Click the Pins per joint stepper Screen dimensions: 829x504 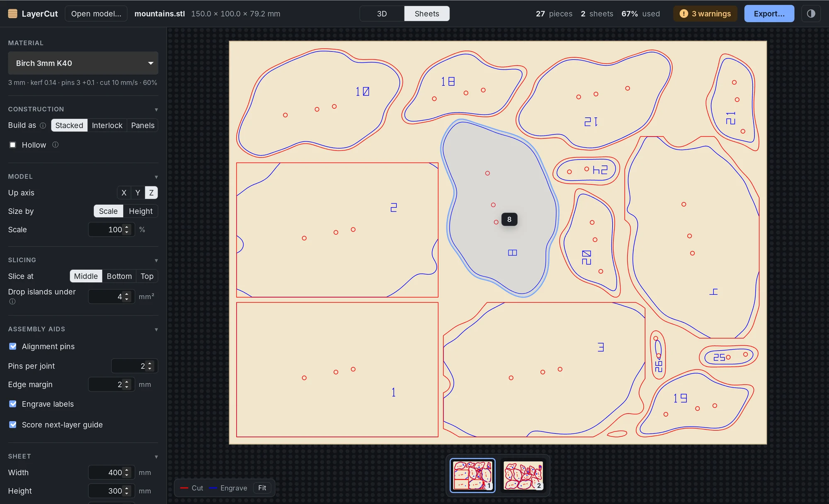click(150, 366)
